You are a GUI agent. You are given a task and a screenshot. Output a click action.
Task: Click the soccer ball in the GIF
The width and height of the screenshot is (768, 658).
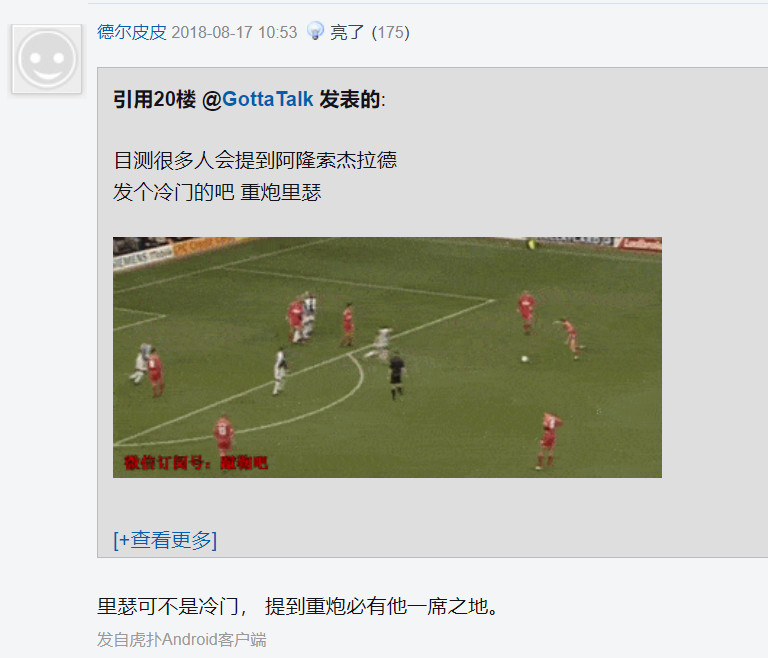pos(525,359)
